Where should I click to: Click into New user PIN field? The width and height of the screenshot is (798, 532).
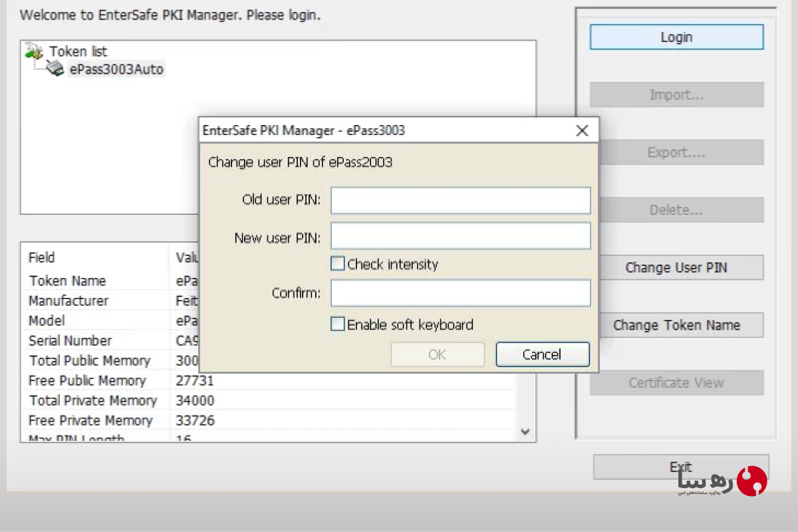point(461,235)
